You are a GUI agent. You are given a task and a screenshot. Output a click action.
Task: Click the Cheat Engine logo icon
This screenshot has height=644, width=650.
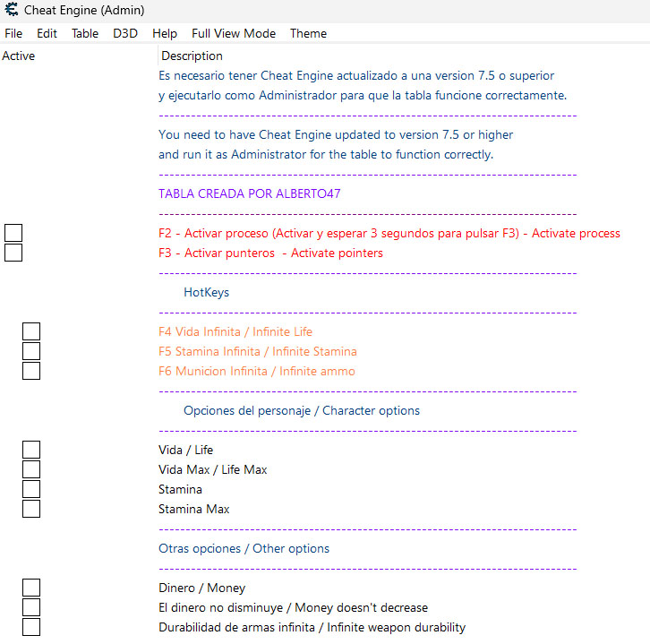click(x=12, y=9)
